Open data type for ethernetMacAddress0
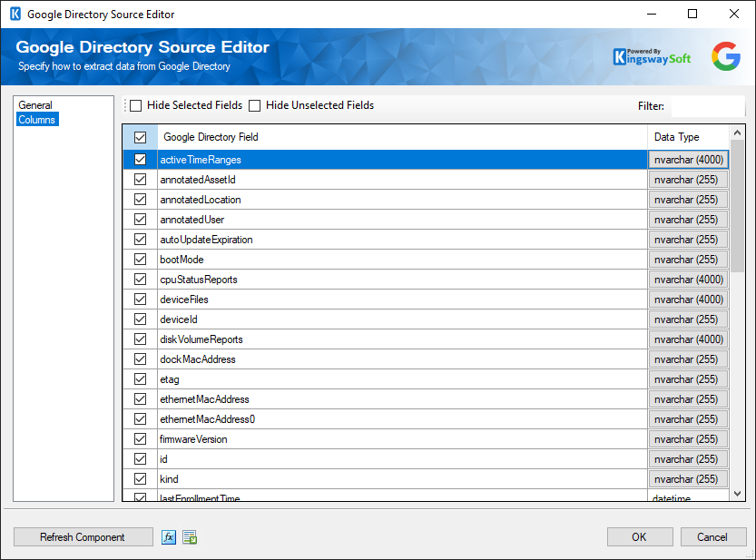This screenshot has width=756, height=560. pos(688,419)
